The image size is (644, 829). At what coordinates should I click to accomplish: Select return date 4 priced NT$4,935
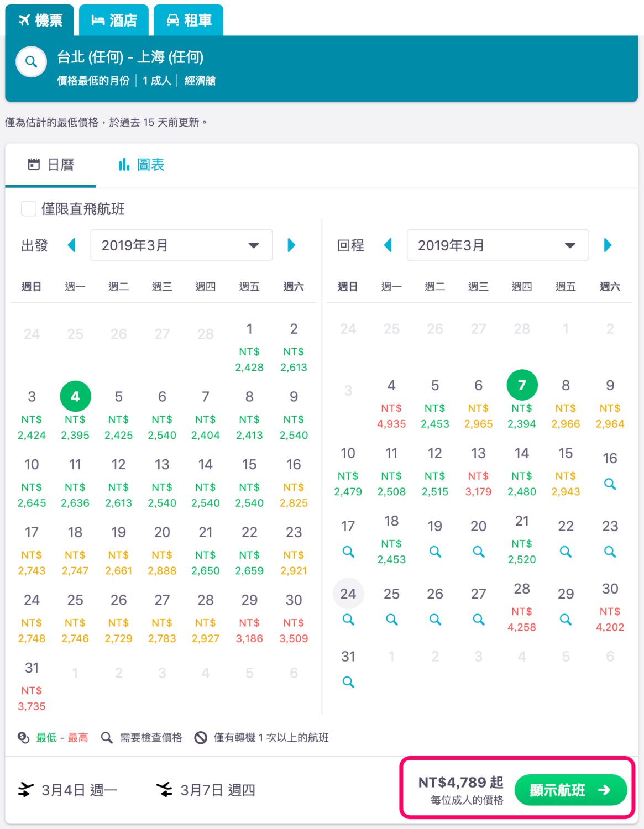(391, 404)
